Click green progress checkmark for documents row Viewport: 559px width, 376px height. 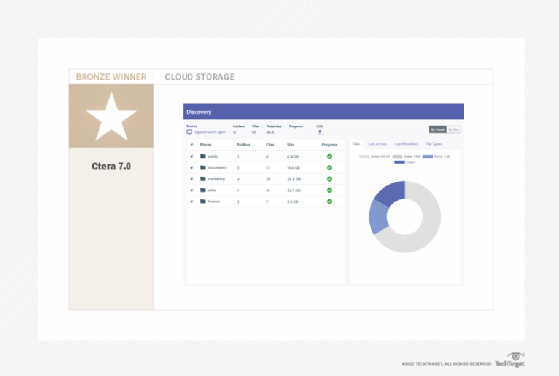(x=329, y=168)
